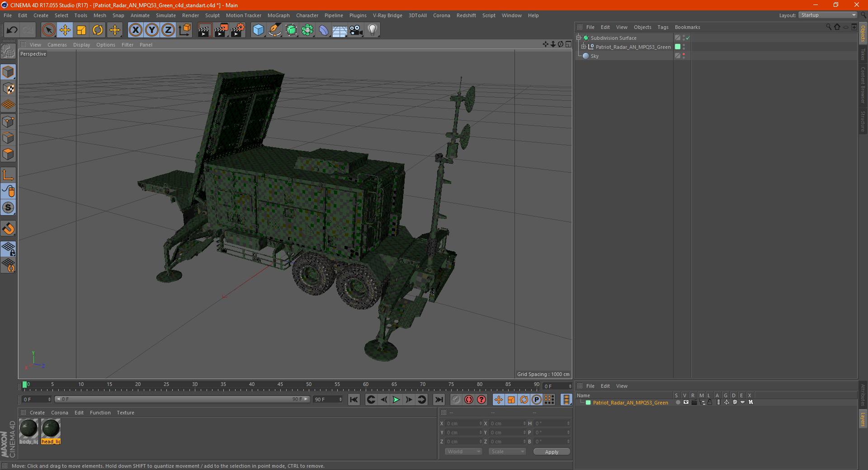This screenshot has height=470, width=868.
Task: Click Make Editable icon in left sidebar
Action: [8, 51]
